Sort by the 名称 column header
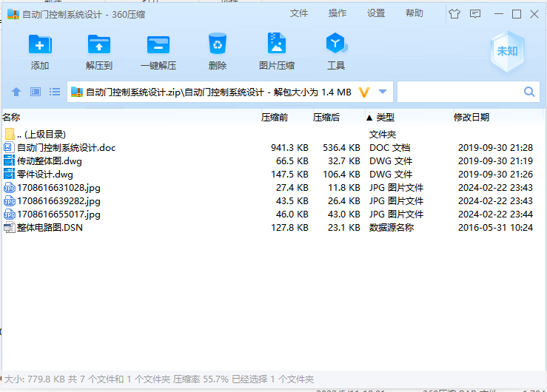The height and width of the screenshot is (392, 547). 11,117
